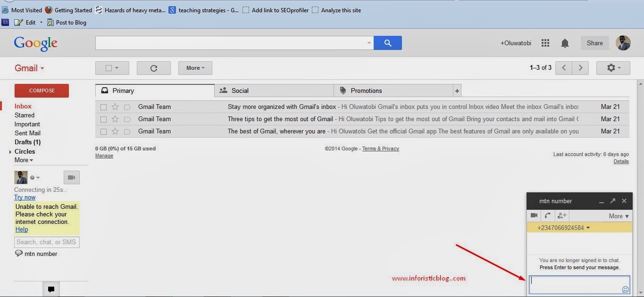Viewport: 644px width, 297px height.
Task: Switch to the Social tab
Action: pos(274,91)
